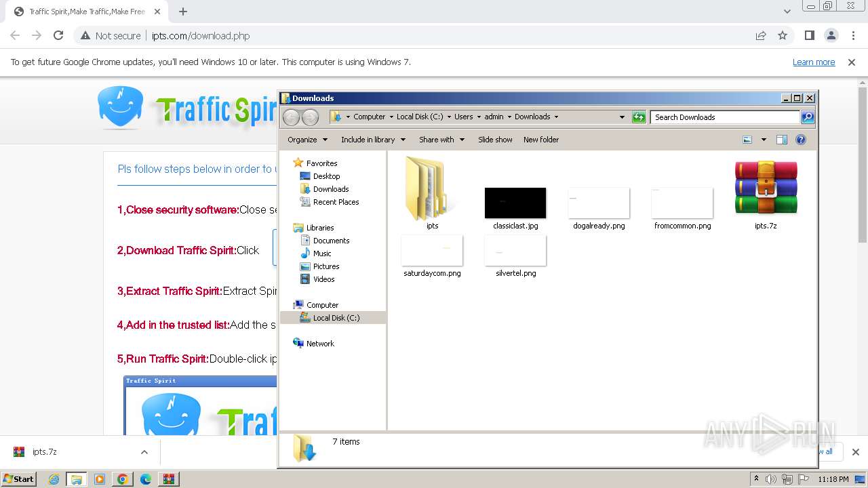Start a Slide show
This screenshot has height=488, width=868.
(495, 140)
